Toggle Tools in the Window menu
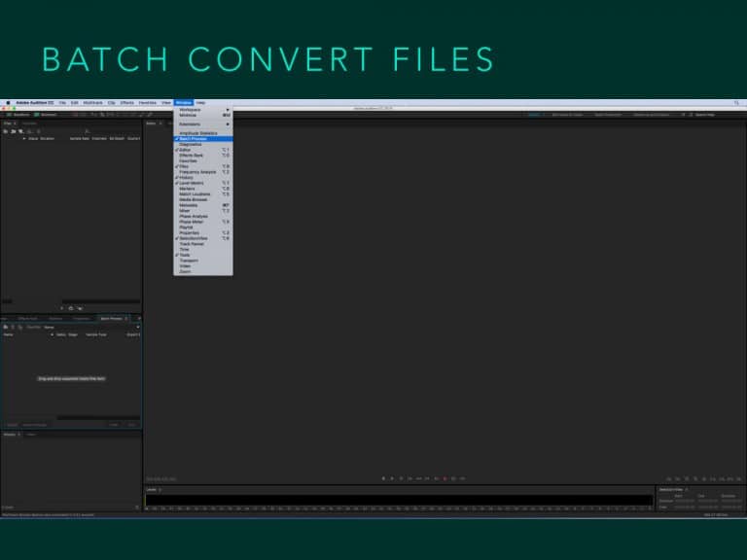This screenshot has height=560, width=747. click(203, 255)
